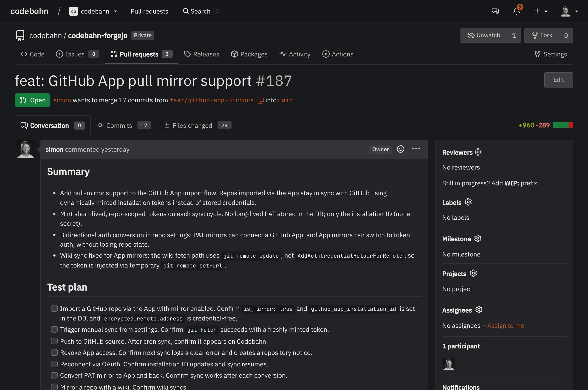This screenshot has height=390, width=588.
Task: Click the 'commented yesterday' timestamp
Action: 97,149
